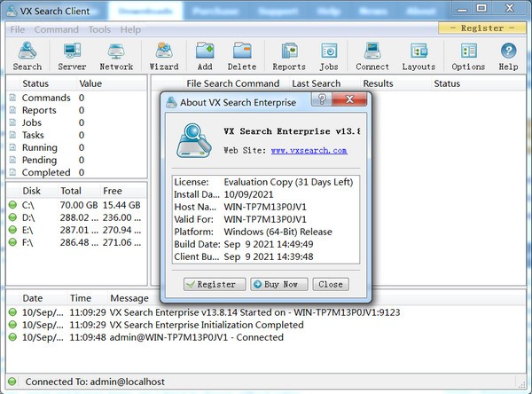The width and height of the screenshot is (532, 394).
Task: Open the Server toolbar icon
Action: click(72, 55)
